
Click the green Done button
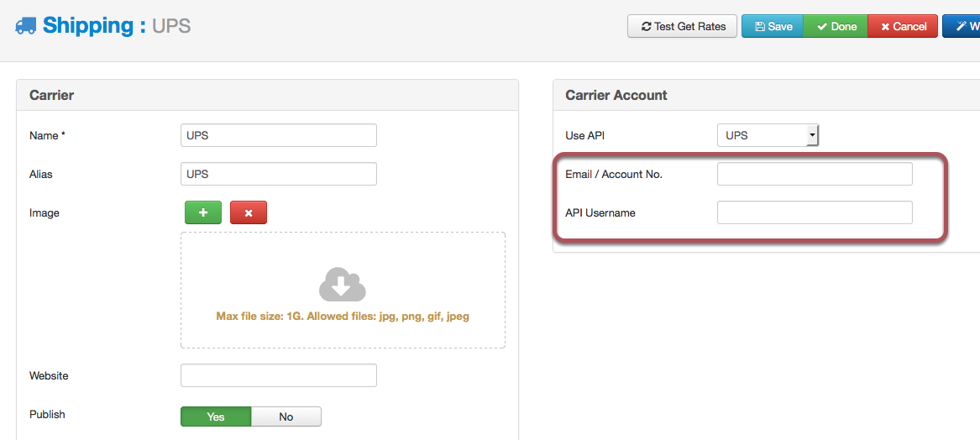[x=835, y=26]
